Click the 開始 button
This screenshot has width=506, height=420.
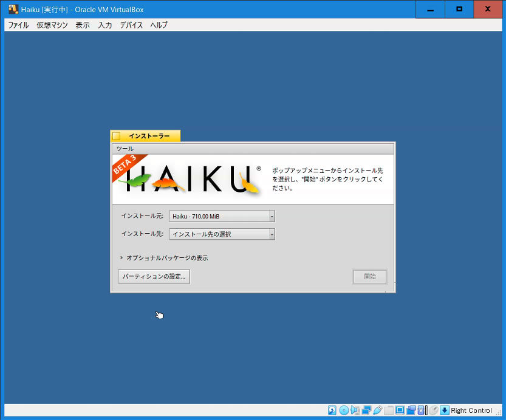click(x=370, y=277)
